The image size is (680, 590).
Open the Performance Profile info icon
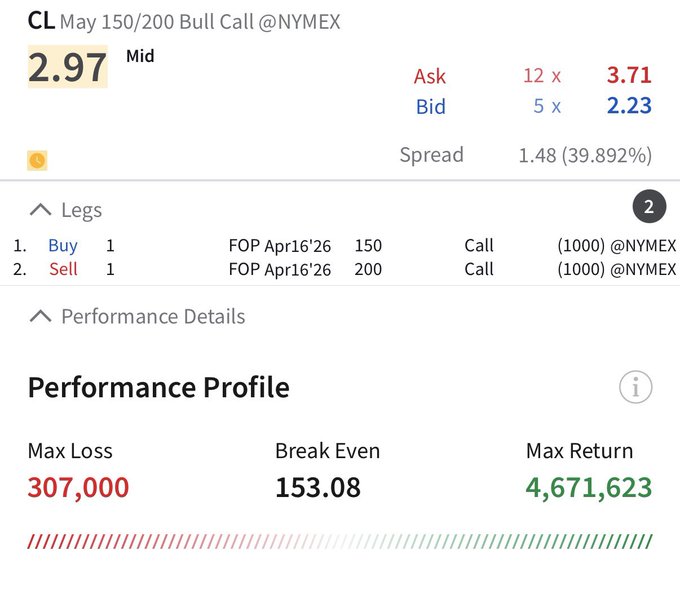pos(635,387)
